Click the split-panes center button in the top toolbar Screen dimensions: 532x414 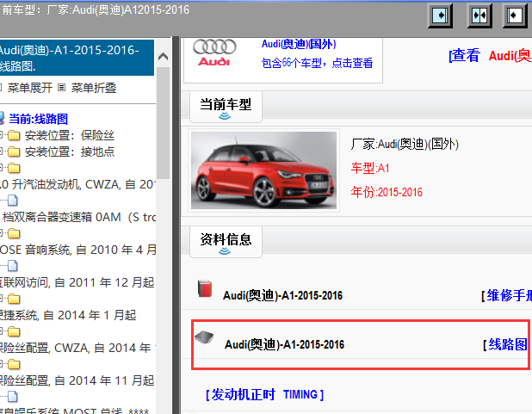pyautogui.click(x=479, y=15)
